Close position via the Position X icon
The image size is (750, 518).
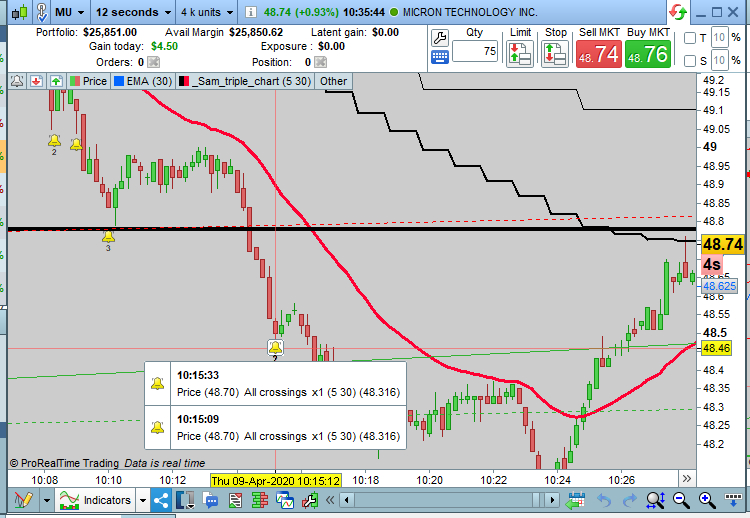[320, 62]
